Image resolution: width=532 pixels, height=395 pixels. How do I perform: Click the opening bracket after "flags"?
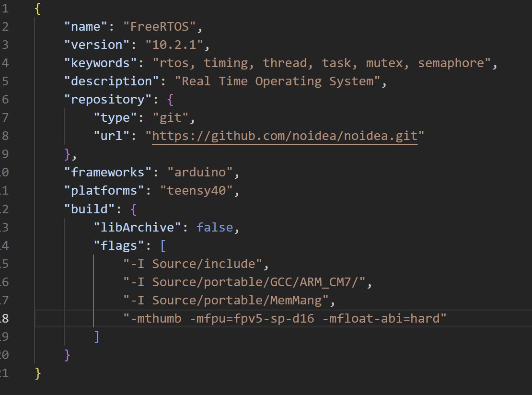163,246
